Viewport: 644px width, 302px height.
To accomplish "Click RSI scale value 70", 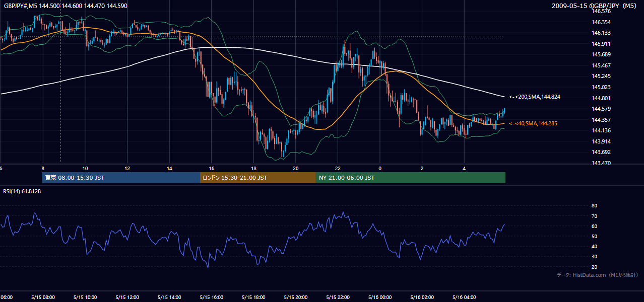I will [x=594, y=216].
